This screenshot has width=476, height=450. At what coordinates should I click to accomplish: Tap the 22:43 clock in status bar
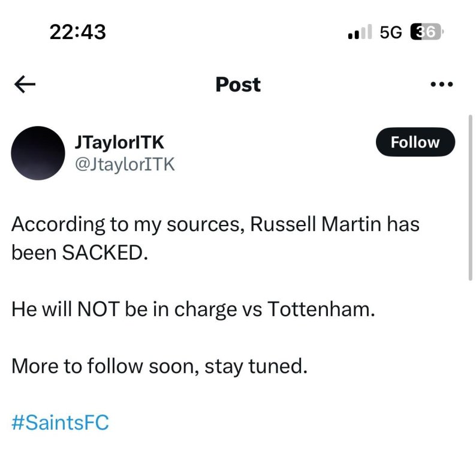click(x=78, y=32)
